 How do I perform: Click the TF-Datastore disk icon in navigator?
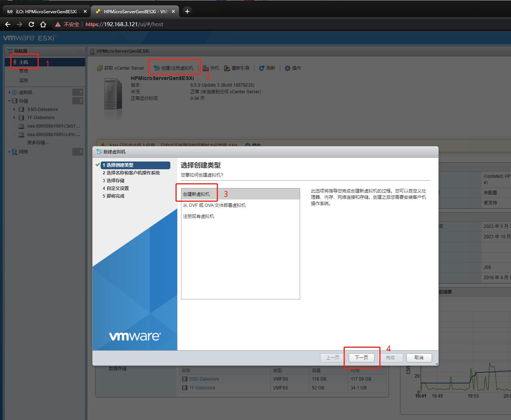pyautogui.click(x=21, y=118)
